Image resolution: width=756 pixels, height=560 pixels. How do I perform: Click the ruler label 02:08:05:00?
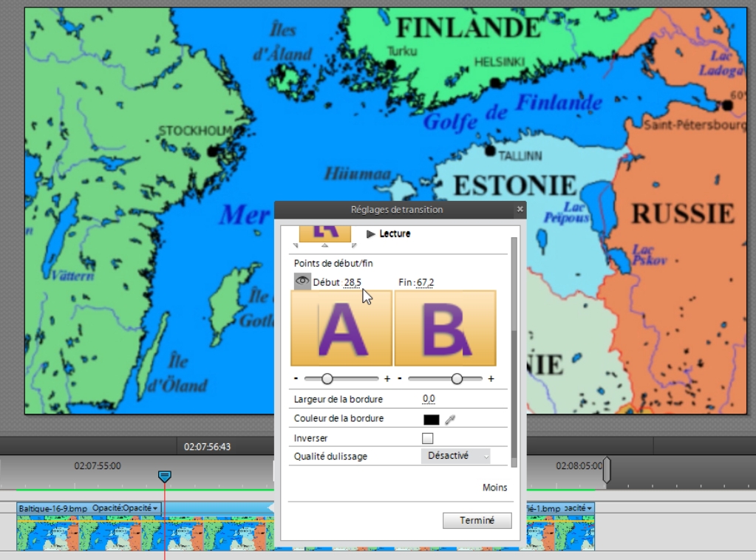pos(579,466)
